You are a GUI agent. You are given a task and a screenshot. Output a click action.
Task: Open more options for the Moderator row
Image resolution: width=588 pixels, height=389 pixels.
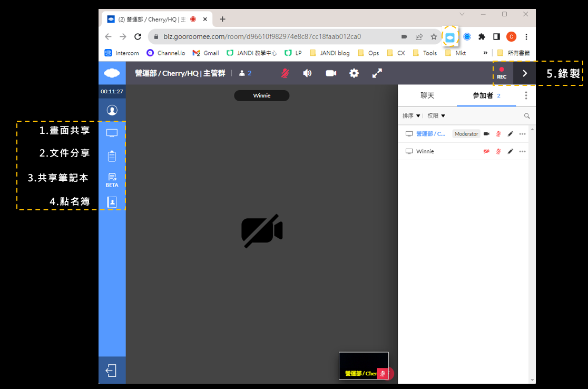pos(522,134)
